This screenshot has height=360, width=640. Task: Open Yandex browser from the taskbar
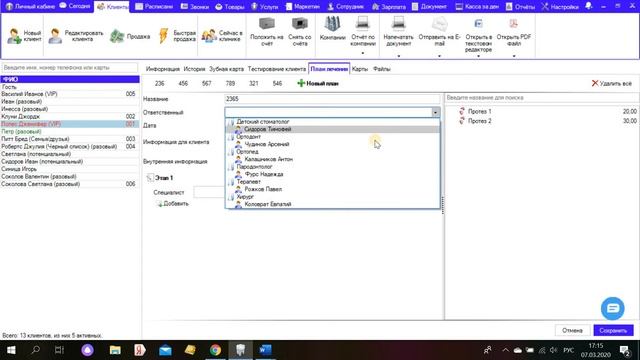(x=140, y=350)
